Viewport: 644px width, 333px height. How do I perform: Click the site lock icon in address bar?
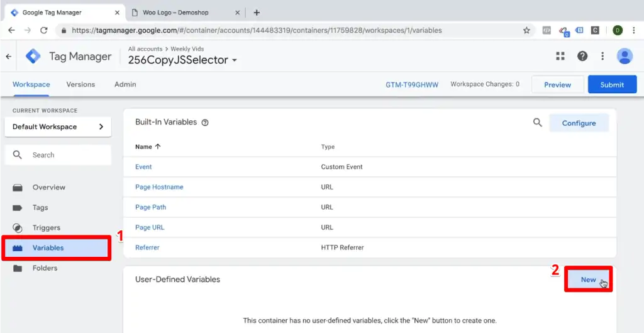pos(64,30)
